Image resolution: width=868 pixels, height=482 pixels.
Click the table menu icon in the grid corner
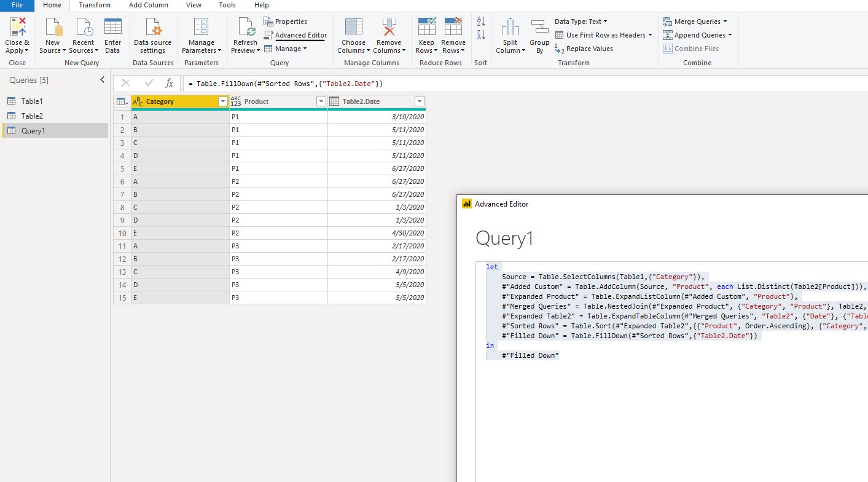pos(122,101)
